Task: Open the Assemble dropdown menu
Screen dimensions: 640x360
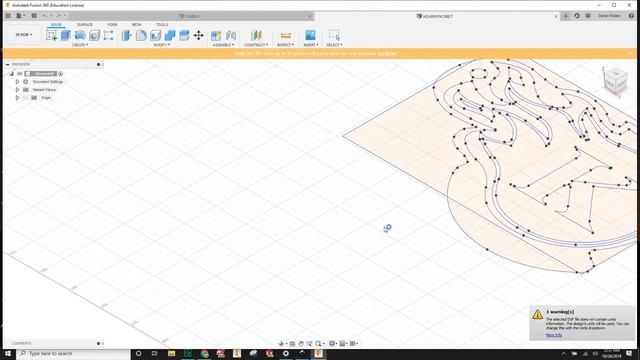Action: [x=223, y=45]
